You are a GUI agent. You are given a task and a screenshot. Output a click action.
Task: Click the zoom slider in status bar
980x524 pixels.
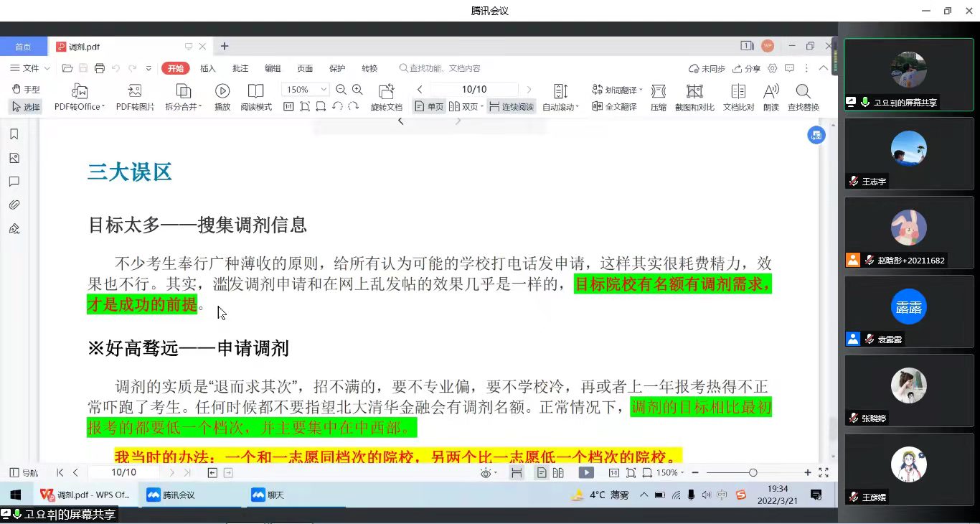click(x=753, y=472)
